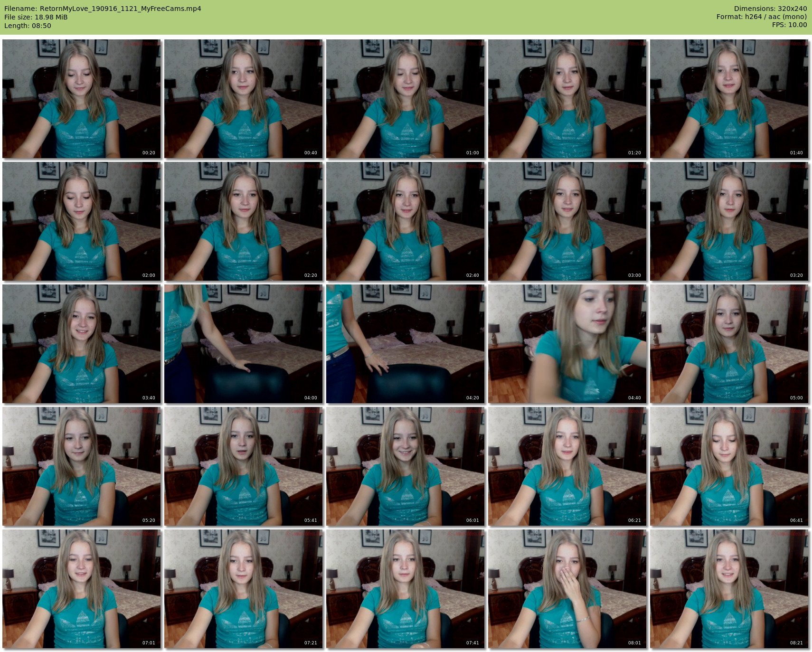Click the 01:00 video frame
The image size is (812, 652).
[x=405, y=99]
